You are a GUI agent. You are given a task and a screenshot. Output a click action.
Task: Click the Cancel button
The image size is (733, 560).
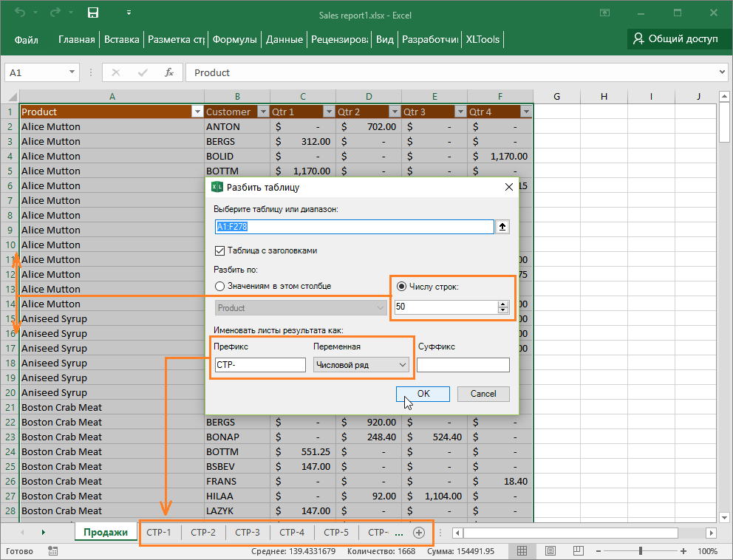pyautogui.click(x=483, y=394)
